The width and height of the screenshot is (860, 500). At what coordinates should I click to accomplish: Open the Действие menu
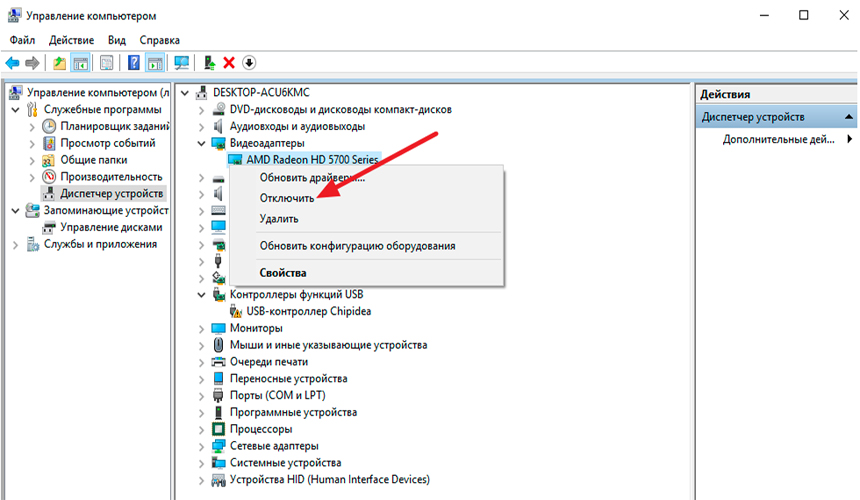(x=71, y=40)
